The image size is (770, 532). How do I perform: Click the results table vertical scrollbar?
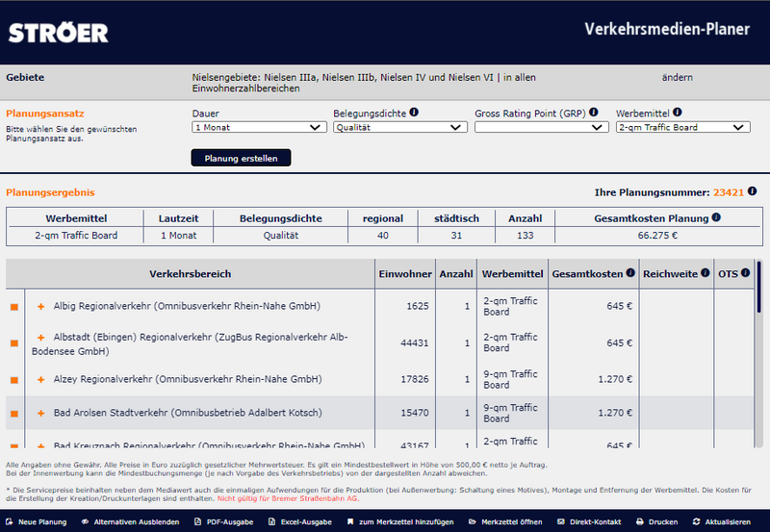click(759, 289)
